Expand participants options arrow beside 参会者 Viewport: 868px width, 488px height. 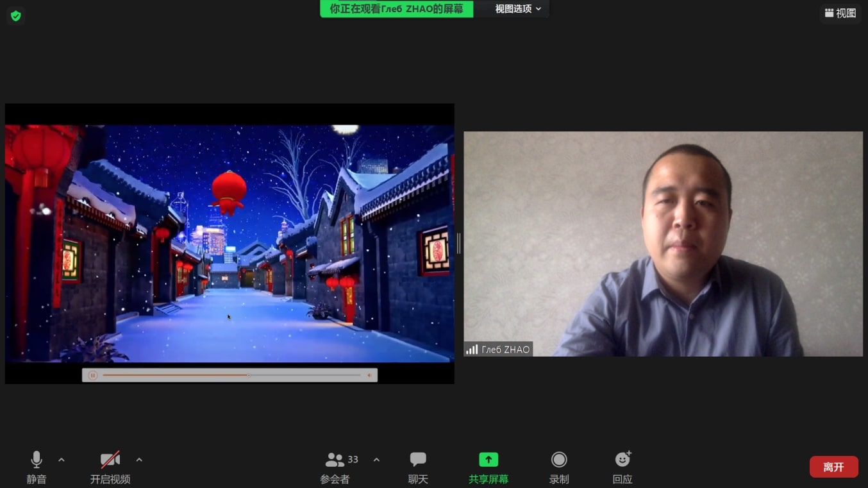(x=376, y=460)
